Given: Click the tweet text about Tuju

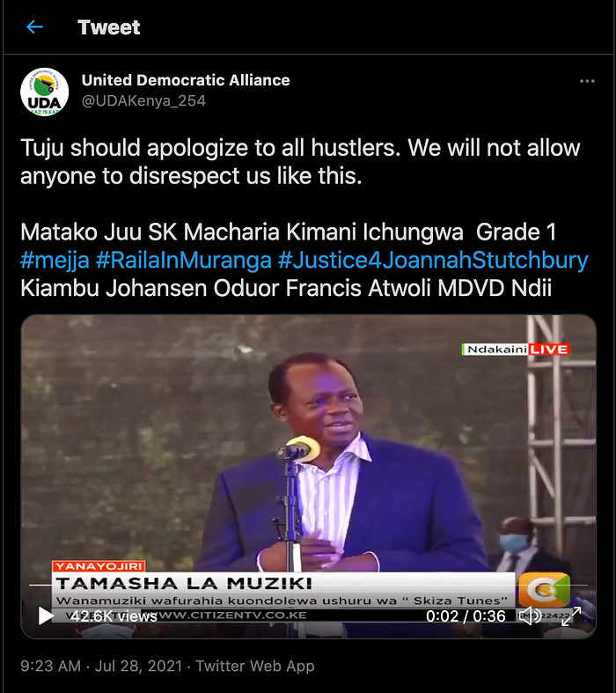Looking at the screenshot, I should [300, 161].
